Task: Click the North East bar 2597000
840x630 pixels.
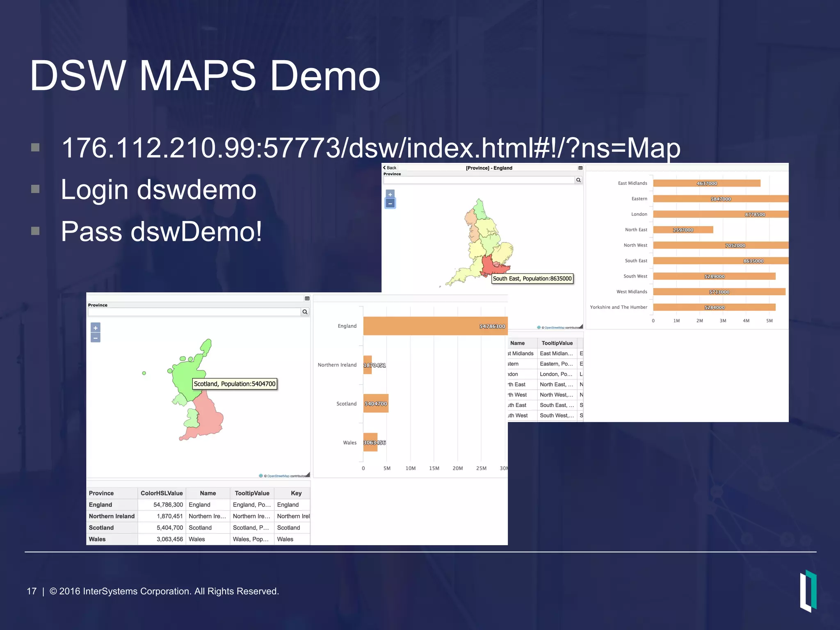Action: click(683, 230)
